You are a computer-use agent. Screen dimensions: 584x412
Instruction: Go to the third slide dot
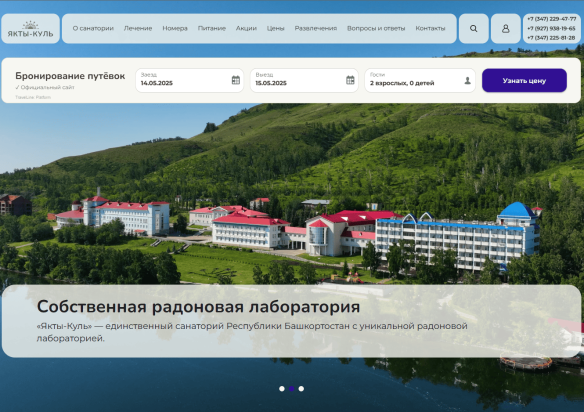[301, 389]
